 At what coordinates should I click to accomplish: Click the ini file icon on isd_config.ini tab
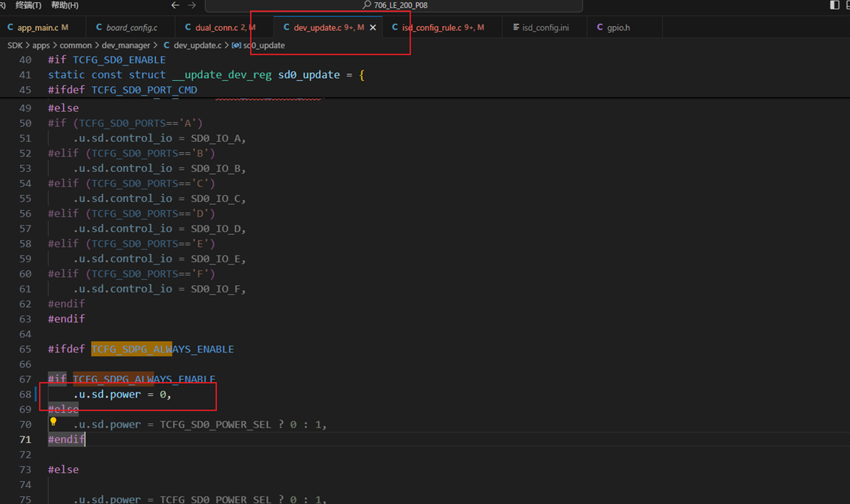click(516, 27)
